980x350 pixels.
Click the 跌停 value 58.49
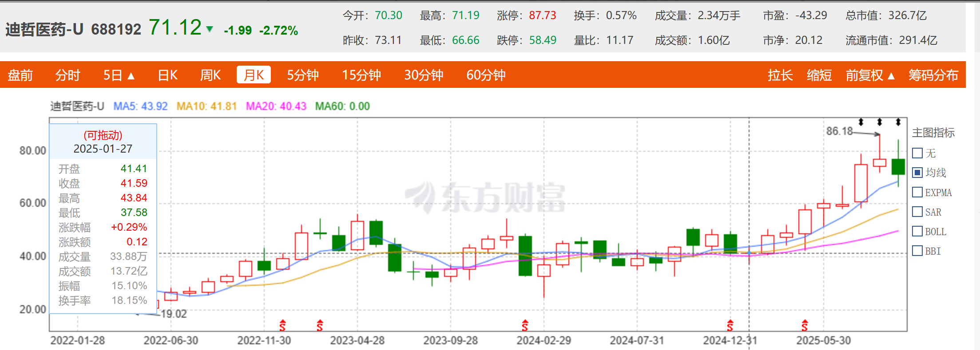[543, 40]
